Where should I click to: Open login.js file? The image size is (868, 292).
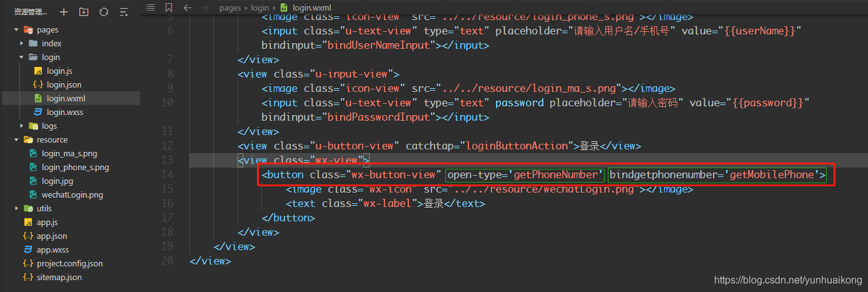pyautogui.click(x=59, y=71)
